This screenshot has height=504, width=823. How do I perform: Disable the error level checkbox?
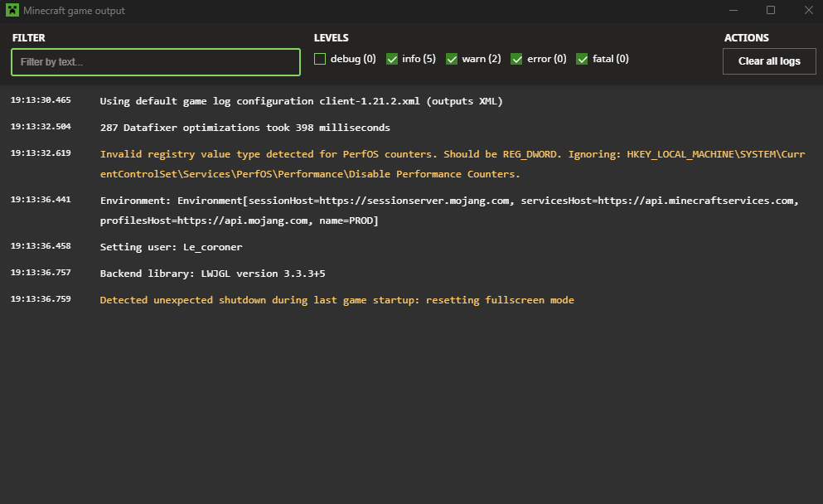point(516,59)
